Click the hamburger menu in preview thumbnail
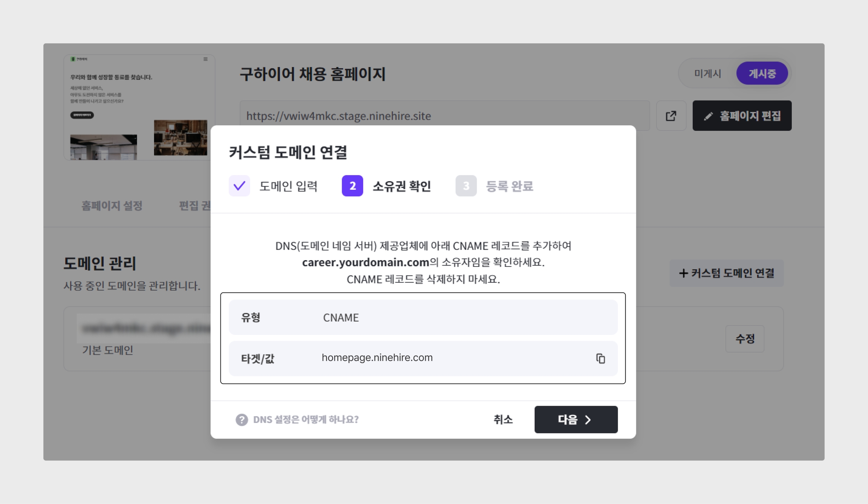 [x=205, y=59]
